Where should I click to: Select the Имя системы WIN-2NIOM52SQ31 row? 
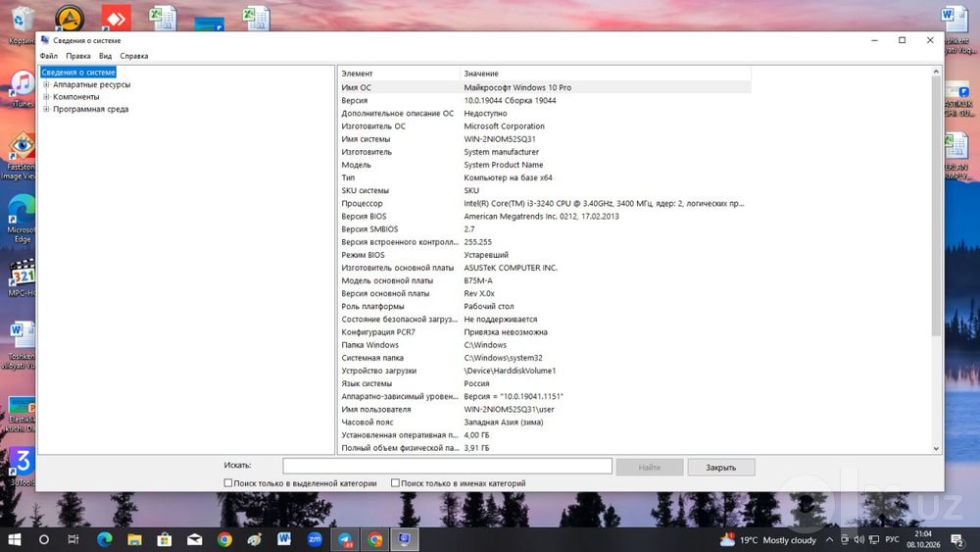(x=544, y=139)
